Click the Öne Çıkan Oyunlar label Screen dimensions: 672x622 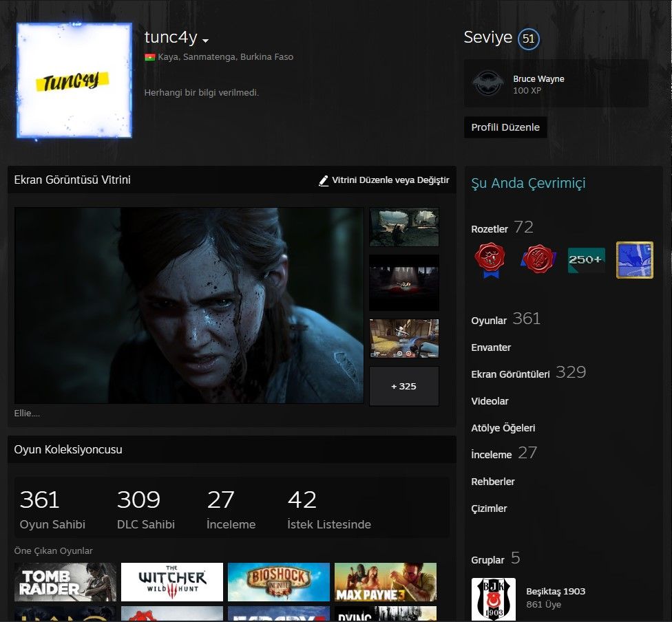point(53,551)
